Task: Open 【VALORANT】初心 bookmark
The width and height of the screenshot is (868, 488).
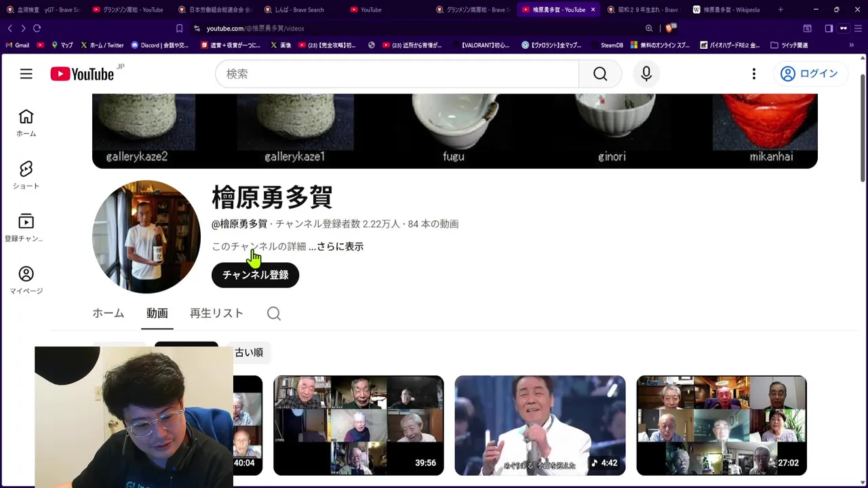Action: pyautogui.click(x=481, y=45)
